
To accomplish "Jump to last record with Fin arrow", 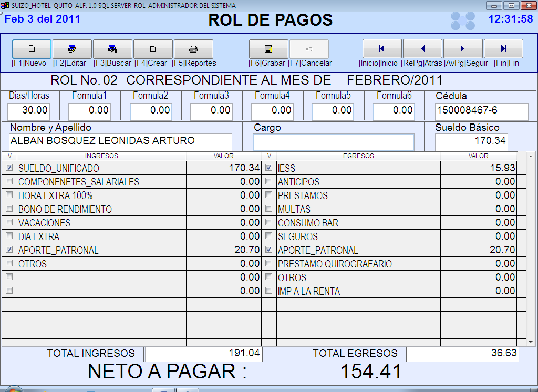I will (503, 49).
